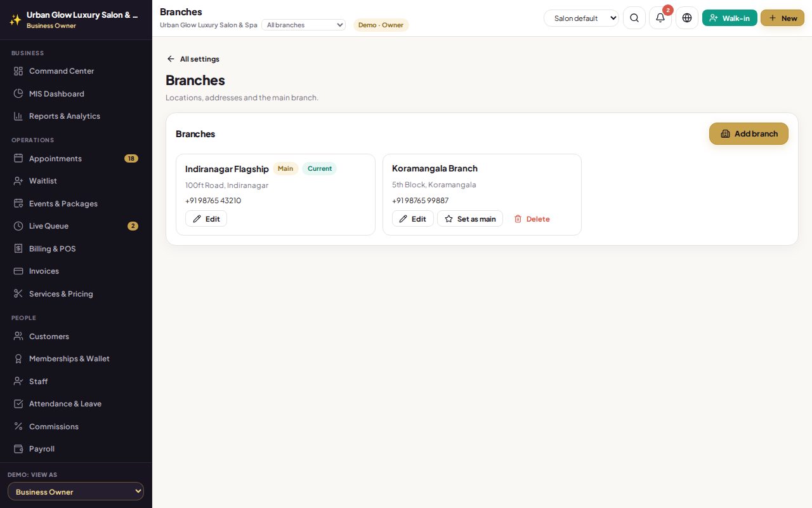The width and height of the screenshot is (812, 508).
Task: Click the New button
Action: point(782,18)
